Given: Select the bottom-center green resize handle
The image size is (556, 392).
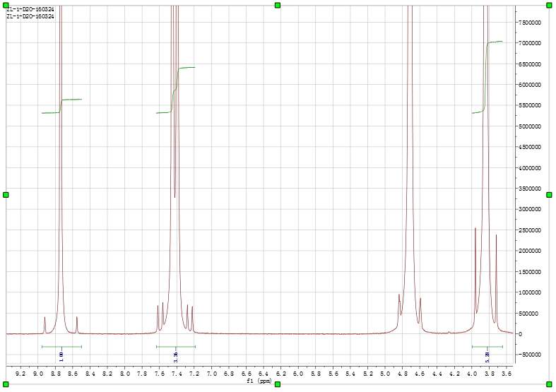Looking at the screenshot, I should pos(278,384).
